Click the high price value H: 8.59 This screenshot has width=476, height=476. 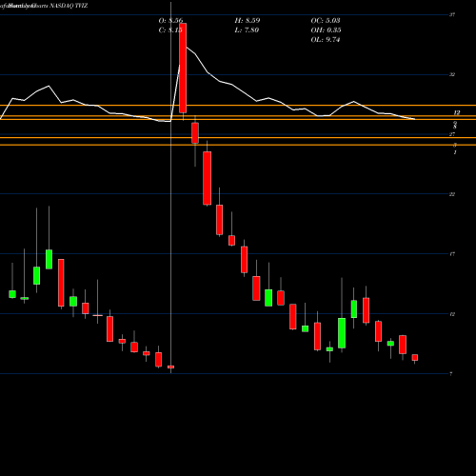[x=248, y=21]
